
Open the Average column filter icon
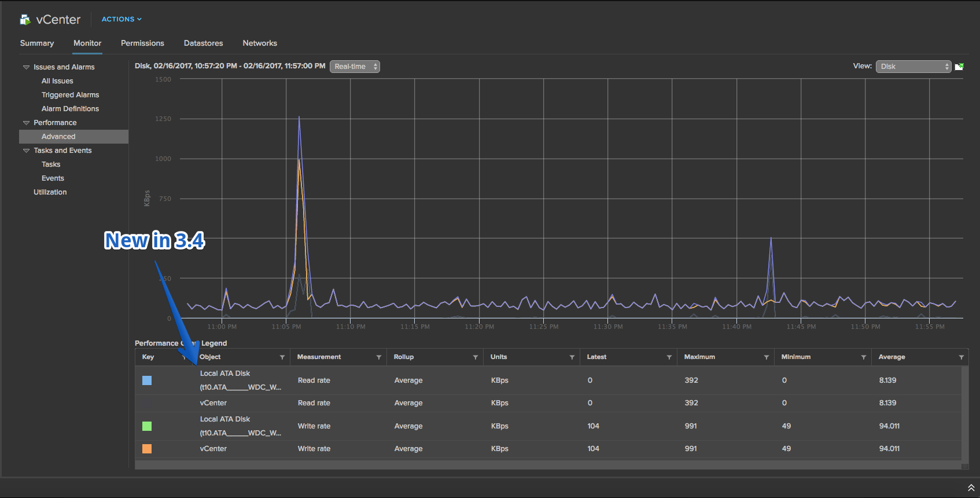coord(961,357)
